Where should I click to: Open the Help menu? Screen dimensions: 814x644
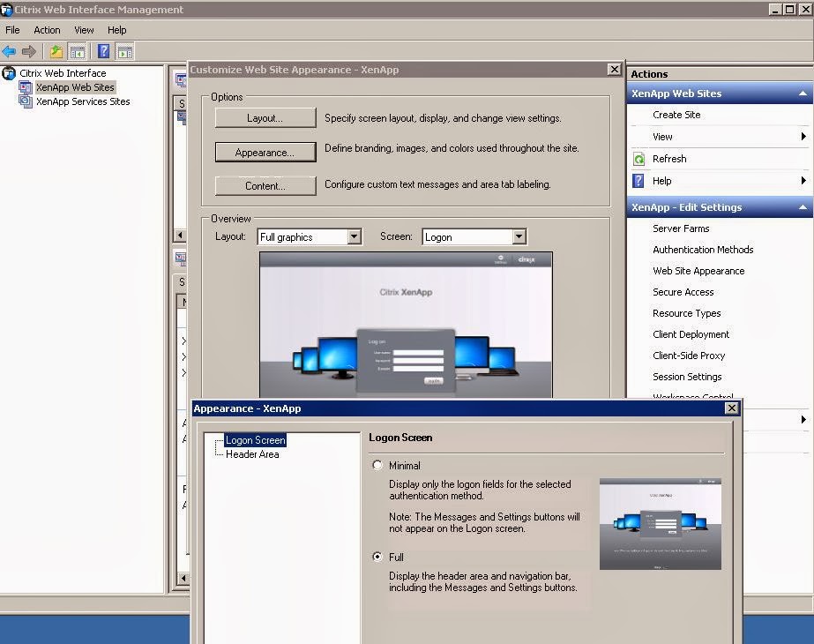click(x=116, y=30)
